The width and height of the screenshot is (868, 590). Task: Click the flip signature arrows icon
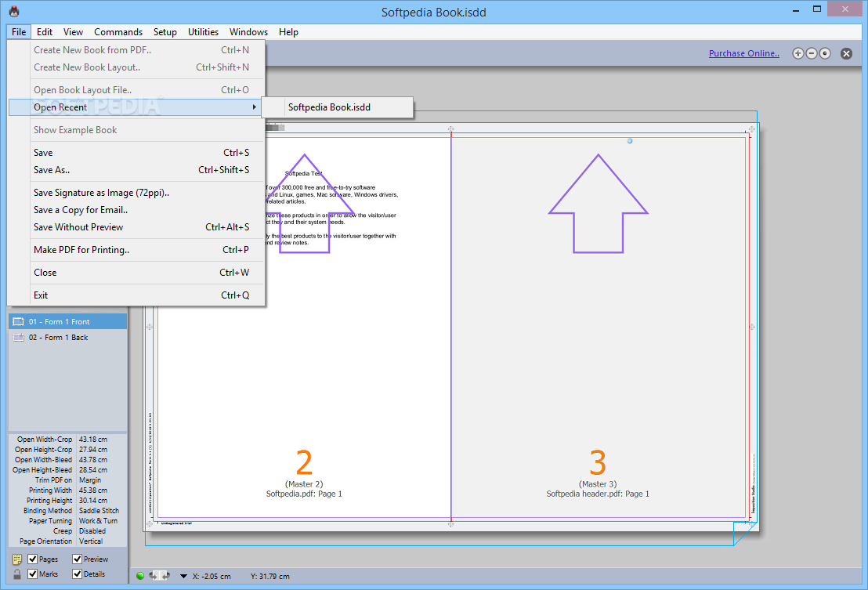point(160,576)
